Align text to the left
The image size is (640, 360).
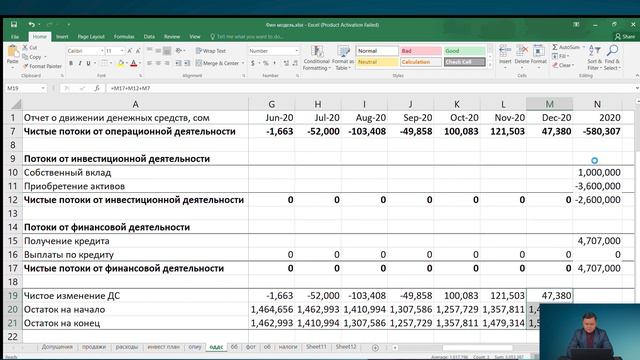click(x=149, y=63)
